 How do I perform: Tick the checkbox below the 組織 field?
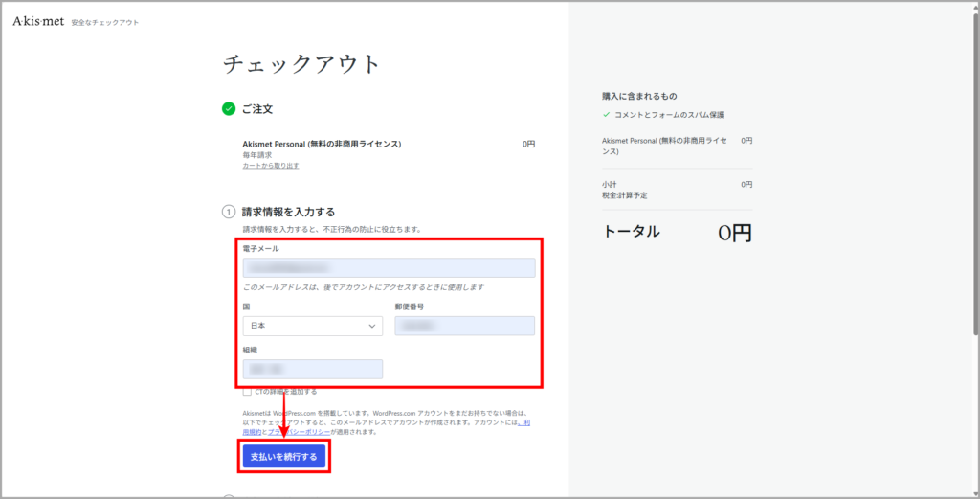(x=247, y=392)
